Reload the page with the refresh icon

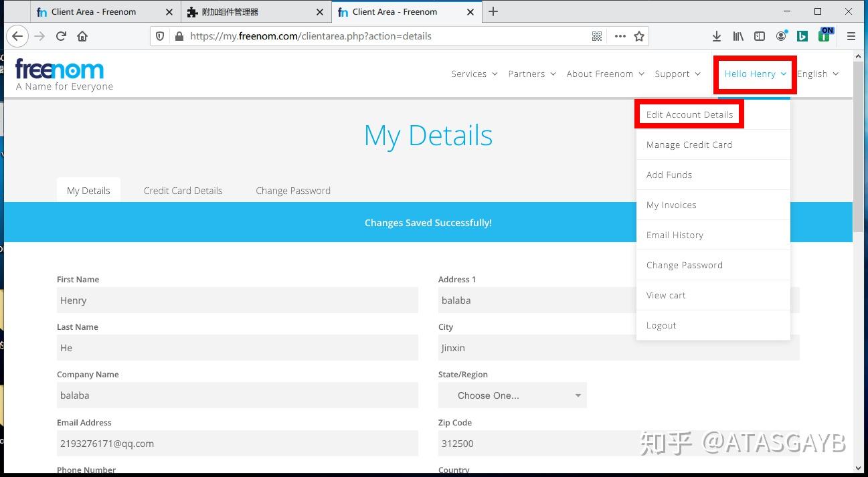pos(61,36)
